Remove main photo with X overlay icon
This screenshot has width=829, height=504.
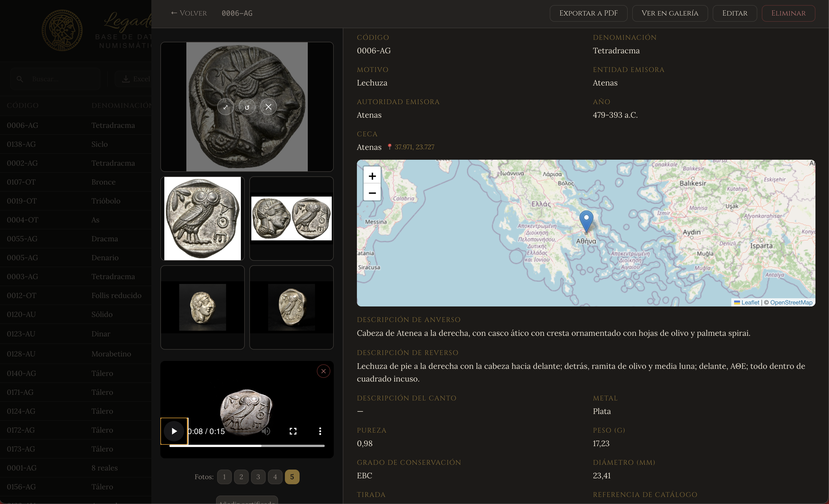coord(269,107)
